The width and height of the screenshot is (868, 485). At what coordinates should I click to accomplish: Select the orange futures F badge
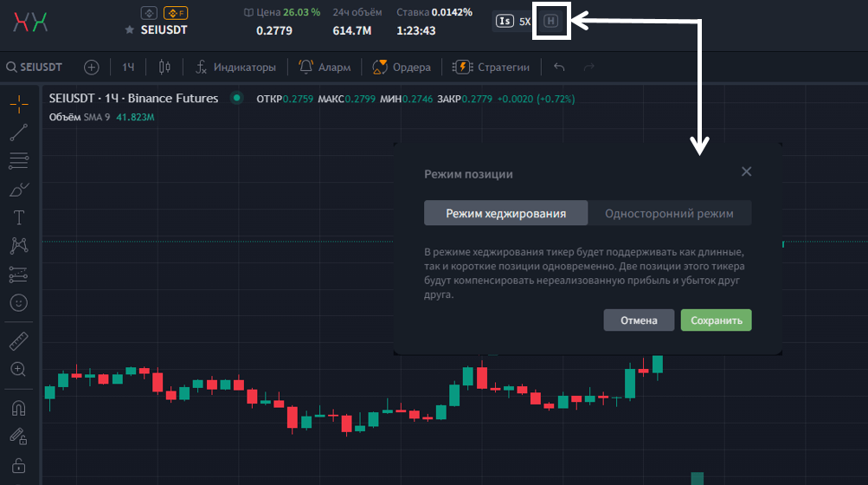tap(176, 13)
